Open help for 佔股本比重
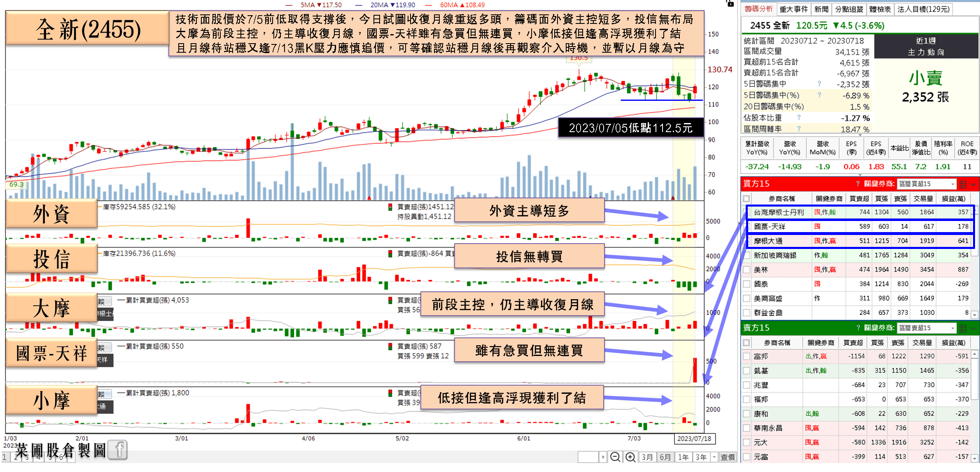 pyautogui.click(x=798, y=118)
